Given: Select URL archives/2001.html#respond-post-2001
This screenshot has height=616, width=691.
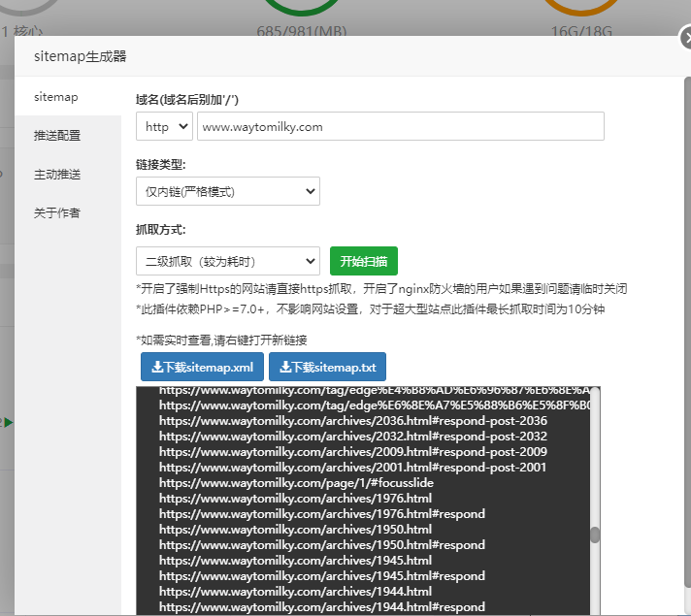Looking at the screenshot, I should pyautogui.click(x=352, y=467).
